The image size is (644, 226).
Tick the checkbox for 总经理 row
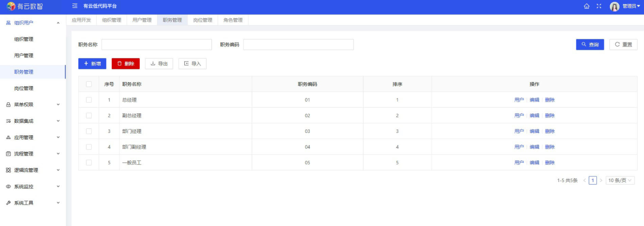(89, 100)
